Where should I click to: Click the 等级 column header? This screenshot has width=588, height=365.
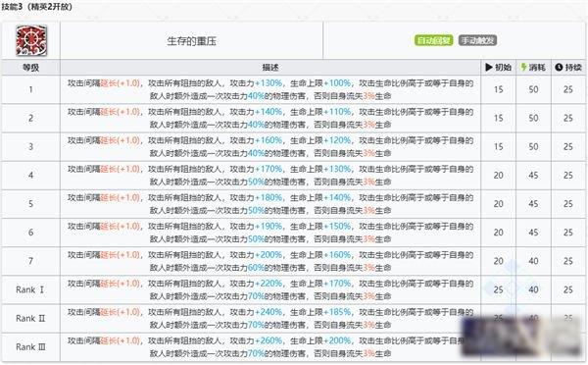30,68
